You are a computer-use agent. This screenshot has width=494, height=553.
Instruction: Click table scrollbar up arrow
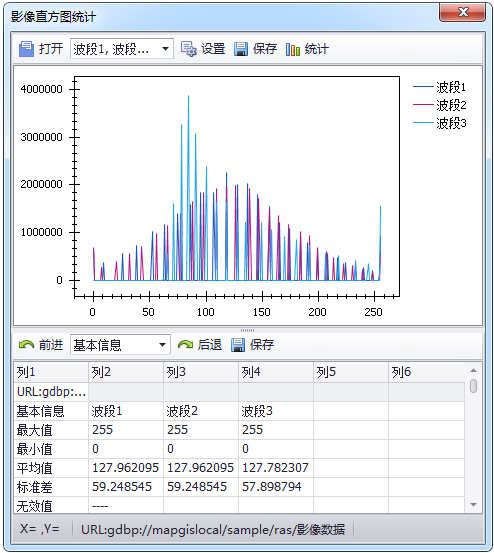tap(474, 370)
